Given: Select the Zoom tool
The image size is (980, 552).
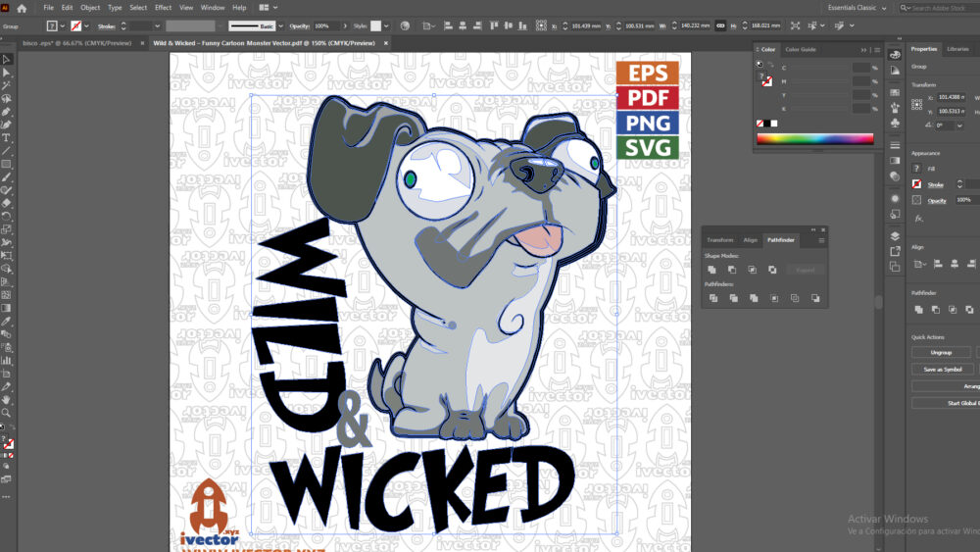Looking at the screenshot, I should [6, 413].
